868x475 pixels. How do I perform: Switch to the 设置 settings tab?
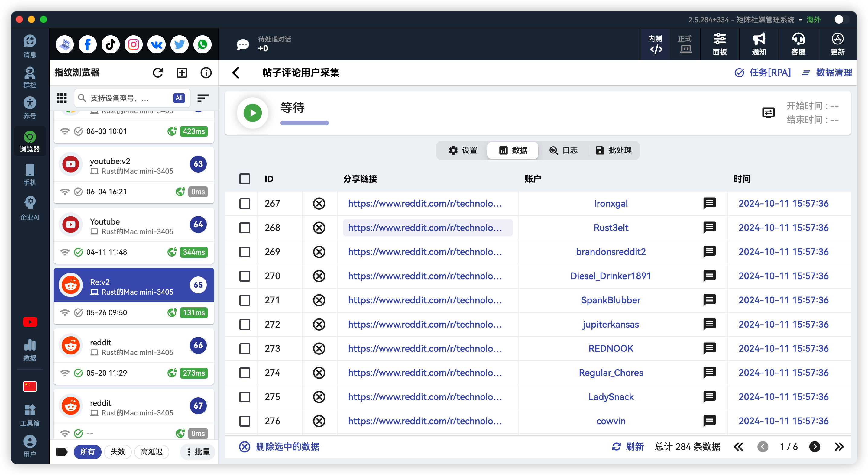[x=463, y=150]
